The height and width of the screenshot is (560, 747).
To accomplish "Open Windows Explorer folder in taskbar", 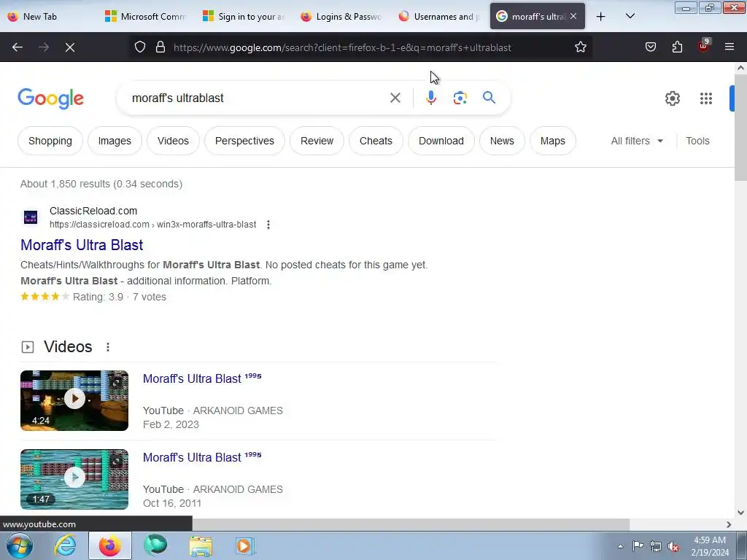I will point(201,546).
